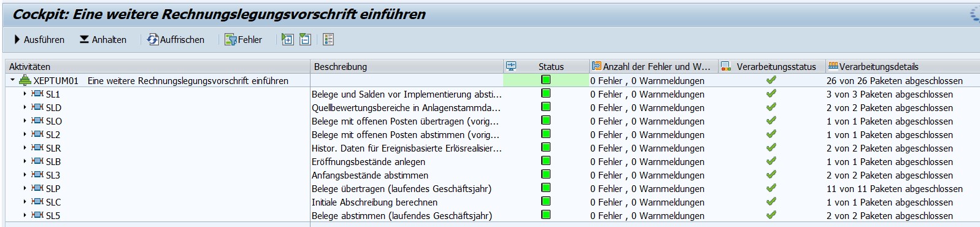Expand the SLP activity node
Image resolution: width=980 pixels, height=227 pixels.
(25, 188)
